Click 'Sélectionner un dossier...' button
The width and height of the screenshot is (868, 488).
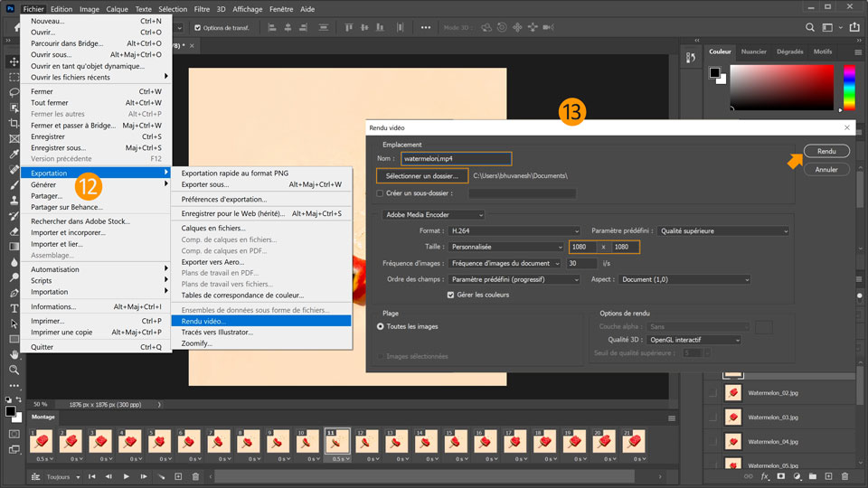pos(421,175)
